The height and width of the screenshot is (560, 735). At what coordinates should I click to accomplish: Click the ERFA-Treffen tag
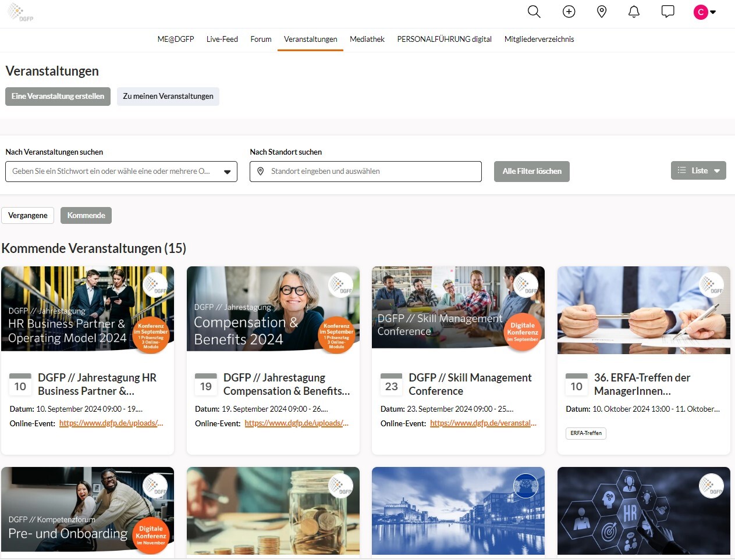[x=586, y=433]
